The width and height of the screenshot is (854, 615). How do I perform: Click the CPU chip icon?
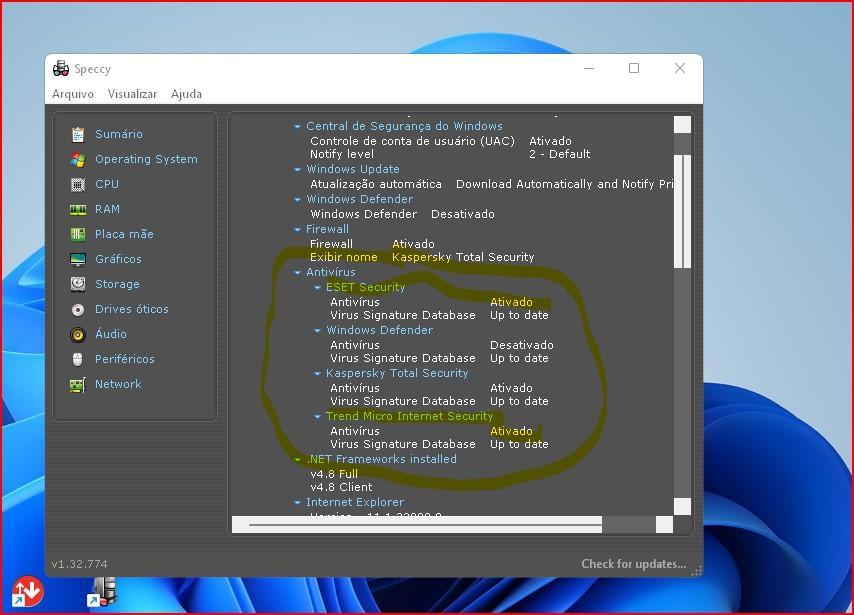(x=78, y=185)
